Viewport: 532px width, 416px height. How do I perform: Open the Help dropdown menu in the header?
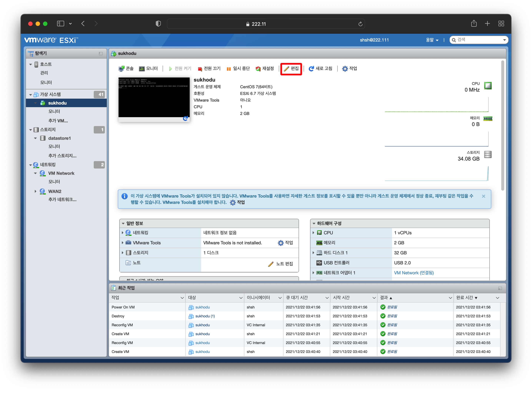tap(432, 40)
